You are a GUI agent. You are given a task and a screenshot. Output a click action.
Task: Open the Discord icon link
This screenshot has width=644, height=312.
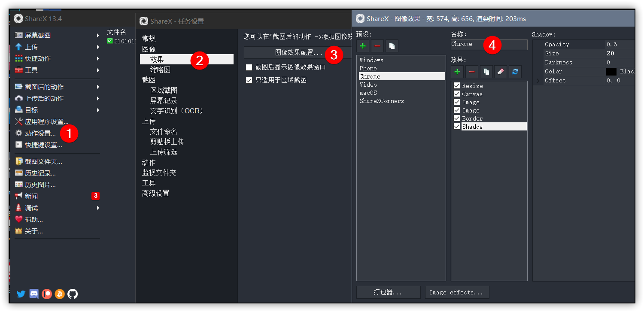(x=34, y=294)
